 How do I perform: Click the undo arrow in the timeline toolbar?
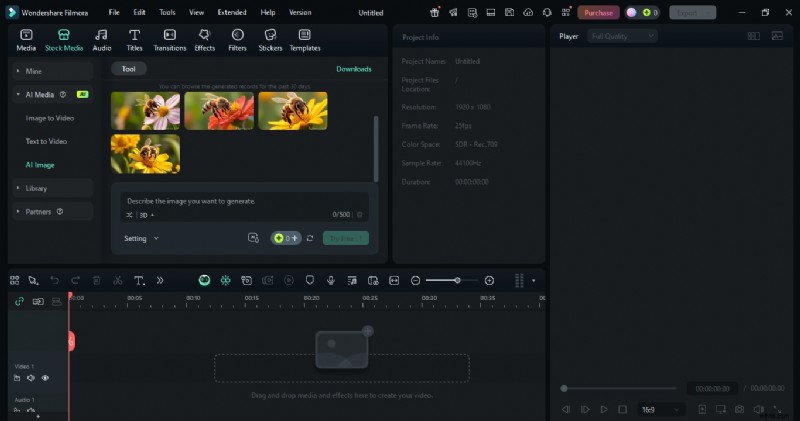coord(54,281)
